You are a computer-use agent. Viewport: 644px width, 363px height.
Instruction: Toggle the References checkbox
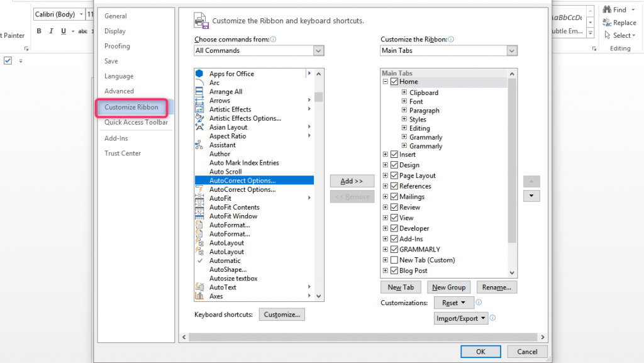click(394, 186)
